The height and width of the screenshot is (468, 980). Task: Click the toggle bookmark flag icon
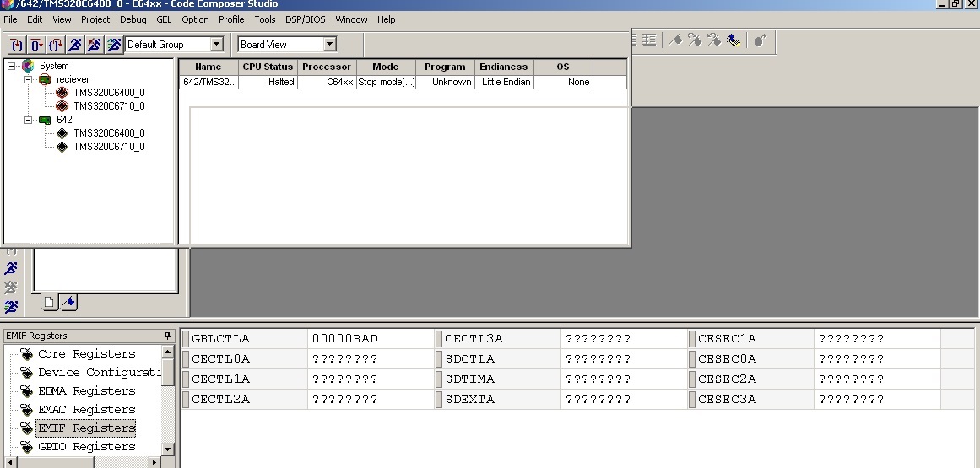click(675, 40)
